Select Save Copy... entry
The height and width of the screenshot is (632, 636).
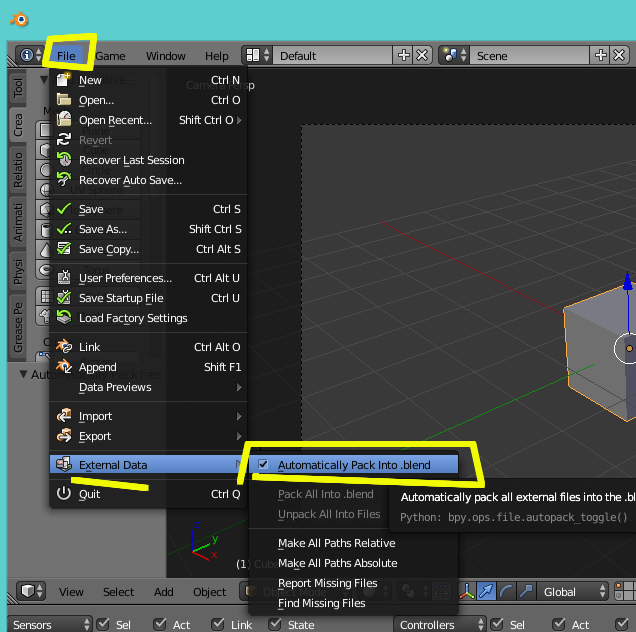pyautogui.click(x=148, y=249)
